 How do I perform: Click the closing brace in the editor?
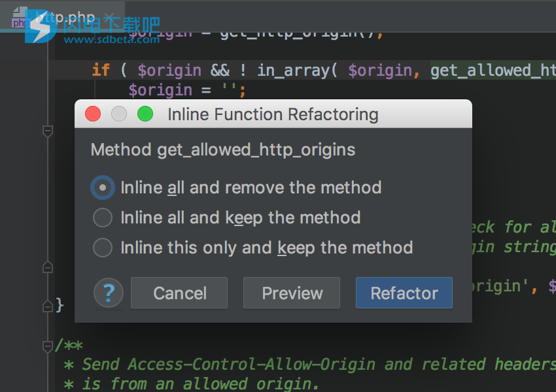(x=60, y=305)
